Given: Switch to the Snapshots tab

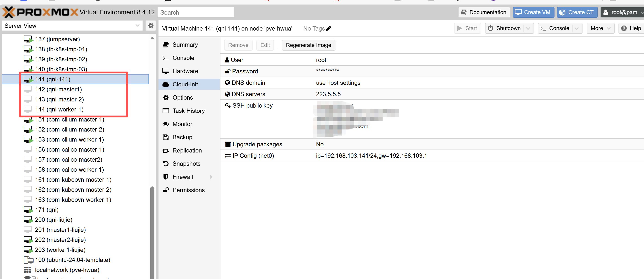Looking at the screenshot, I should [186, 164].
